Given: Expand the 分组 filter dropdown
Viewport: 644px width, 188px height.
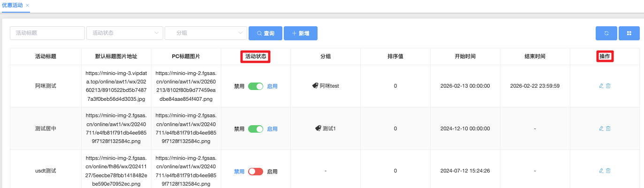Looking at the screenshot, I should coord(205,33).
